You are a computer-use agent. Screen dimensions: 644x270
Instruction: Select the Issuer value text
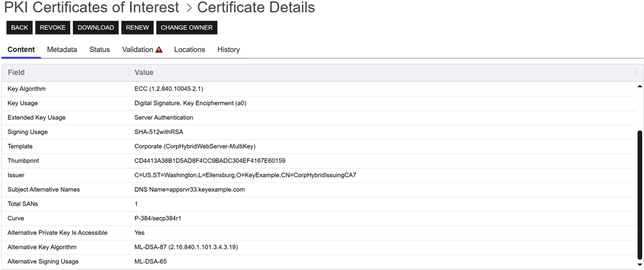(245, 175)
